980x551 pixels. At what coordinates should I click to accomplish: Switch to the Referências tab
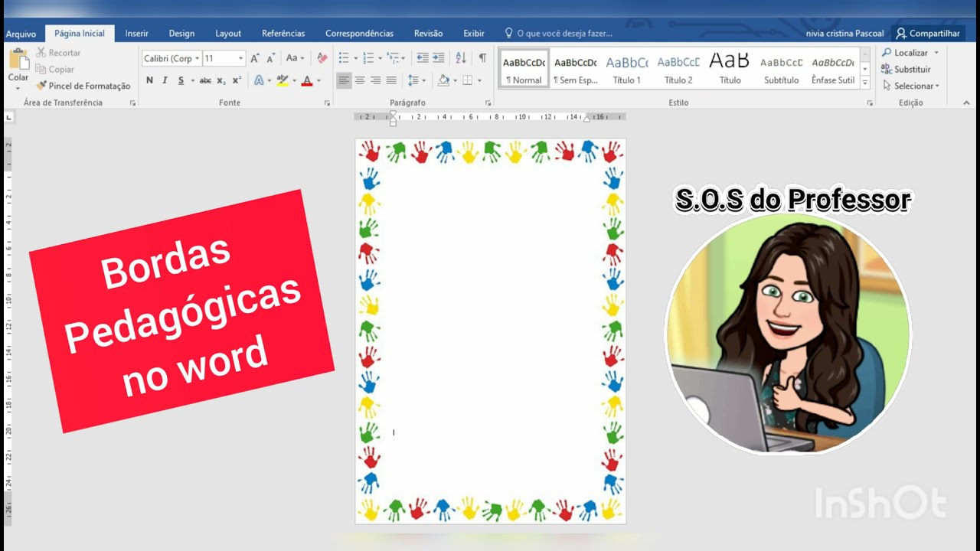283,34
